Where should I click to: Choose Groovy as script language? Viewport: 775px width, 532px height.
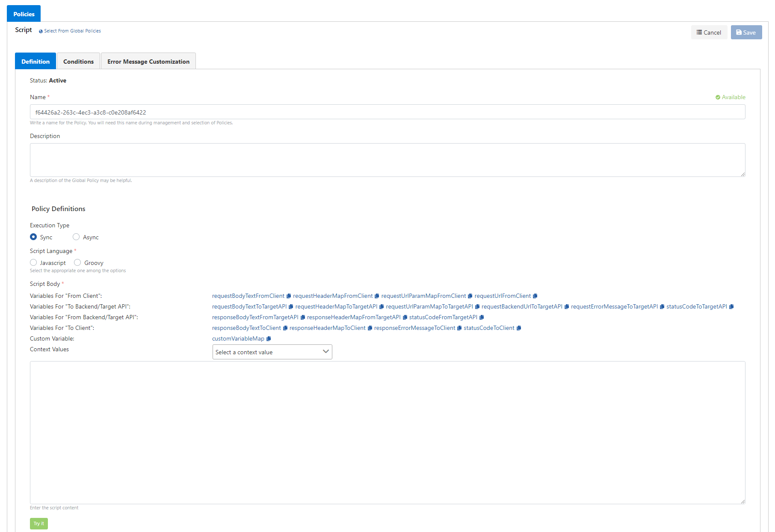(77, 263)
